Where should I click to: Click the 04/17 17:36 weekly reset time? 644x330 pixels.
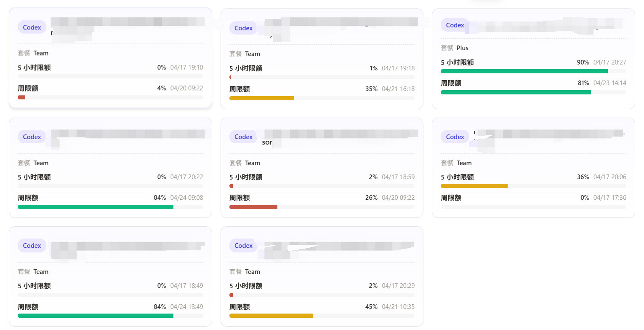click(x=610, y=198)
